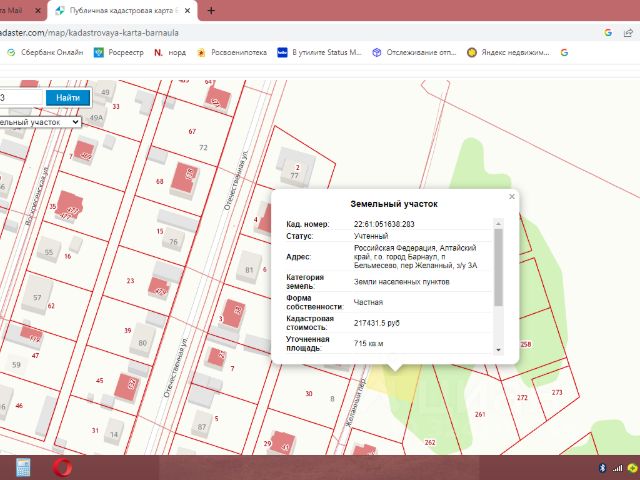Click the Google bookmark icon
This screenshot has height=480, width=640.
tap(564, 52)
